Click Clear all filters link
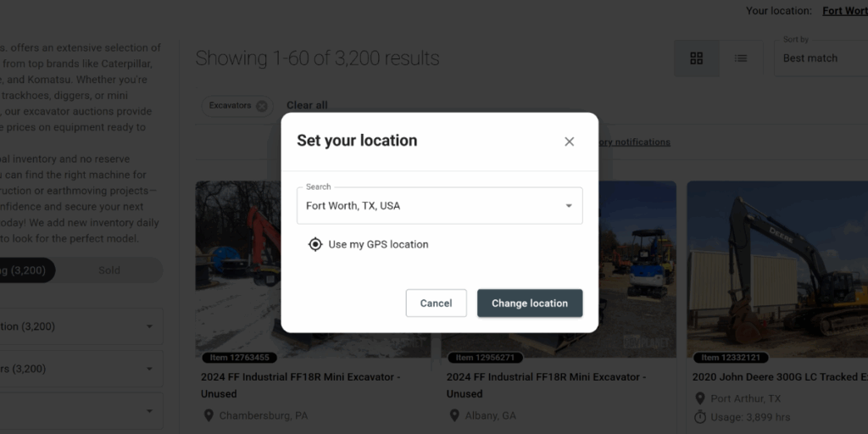Viewport: 868px width, 434px height. coord(307,105)
